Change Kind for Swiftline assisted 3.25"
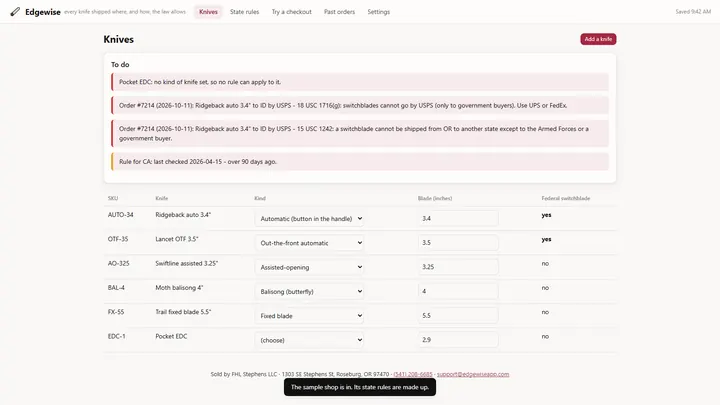 [309, 267]
